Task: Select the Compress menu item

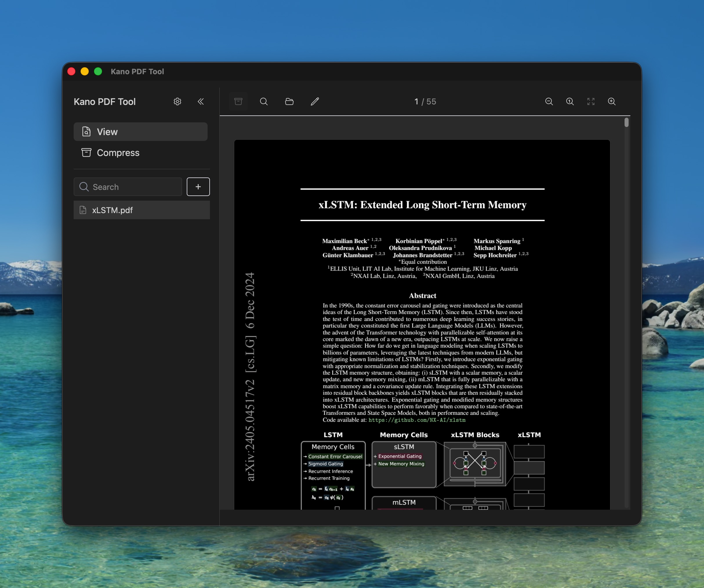Action: pyautogui.click(x=140, y=153)
